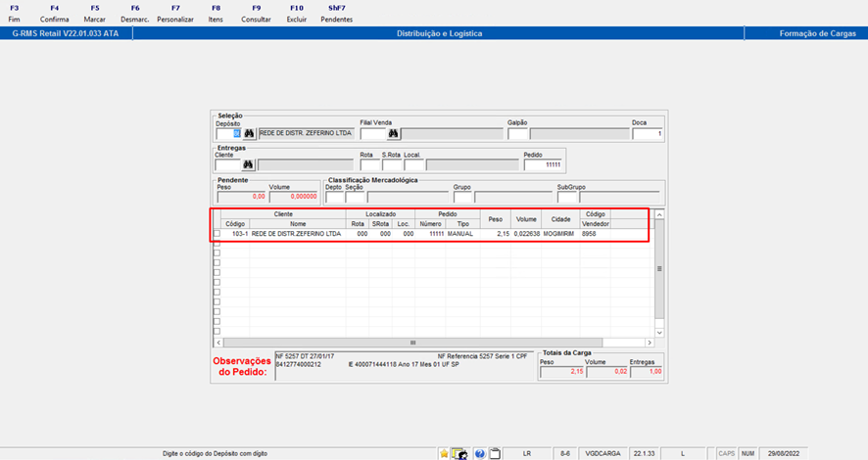Screen dimensions: 868x460
Task: Click the Cidade column header
Action: (x=560, y=219)
